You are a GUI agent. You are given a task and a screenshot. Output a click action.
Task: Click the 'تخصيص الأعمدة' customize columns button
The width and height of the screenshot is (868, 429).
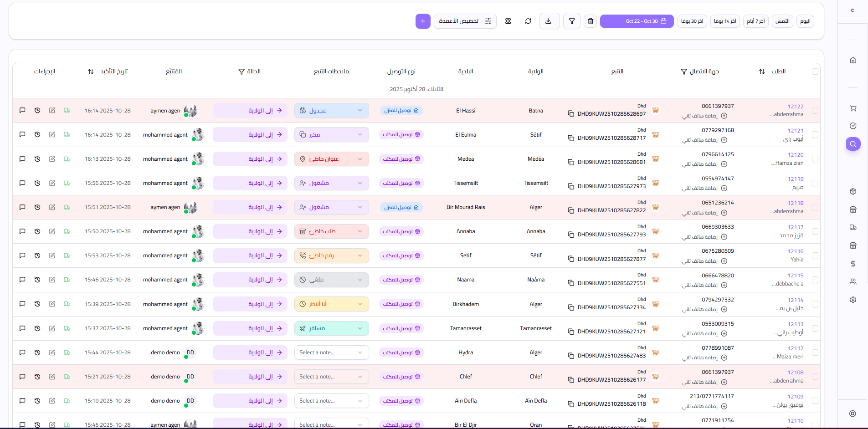[x=465, y=21]
